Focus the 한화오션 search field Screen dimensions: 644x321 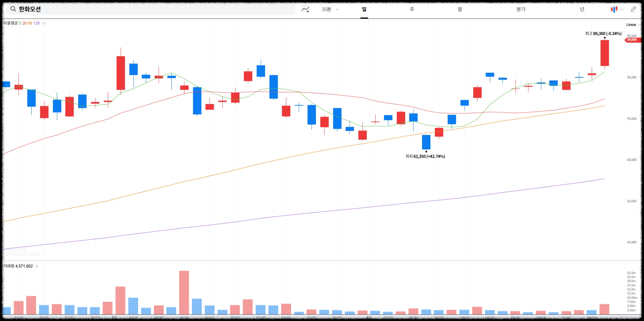[x=151, y=9]
